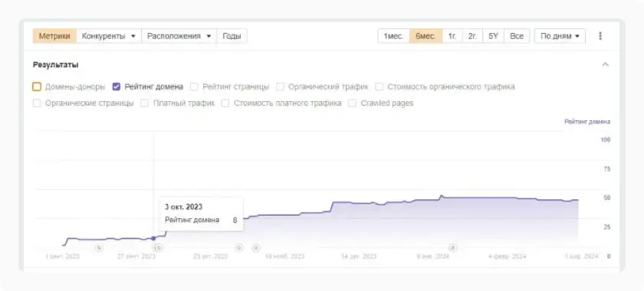Click the 27 сент. 2023 axis date
Image resolution: width=644 pixels, height=291 pixels.
[136, 257]
